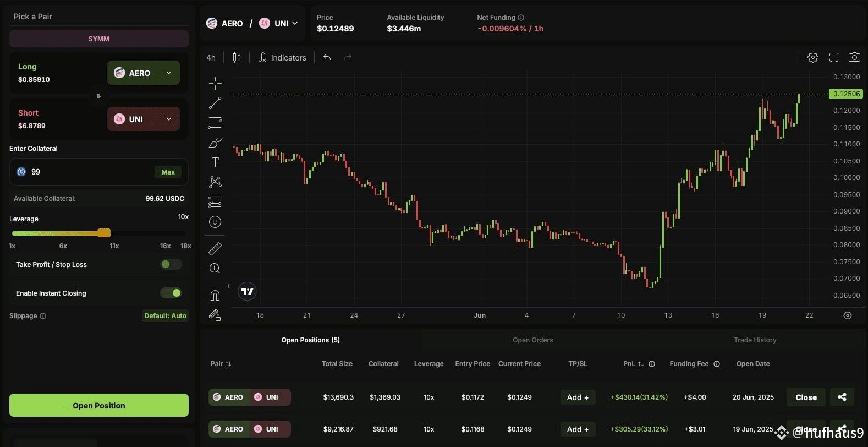Toggle the magnet mode tool
This screenshot has width=868, height=447.
215,296
